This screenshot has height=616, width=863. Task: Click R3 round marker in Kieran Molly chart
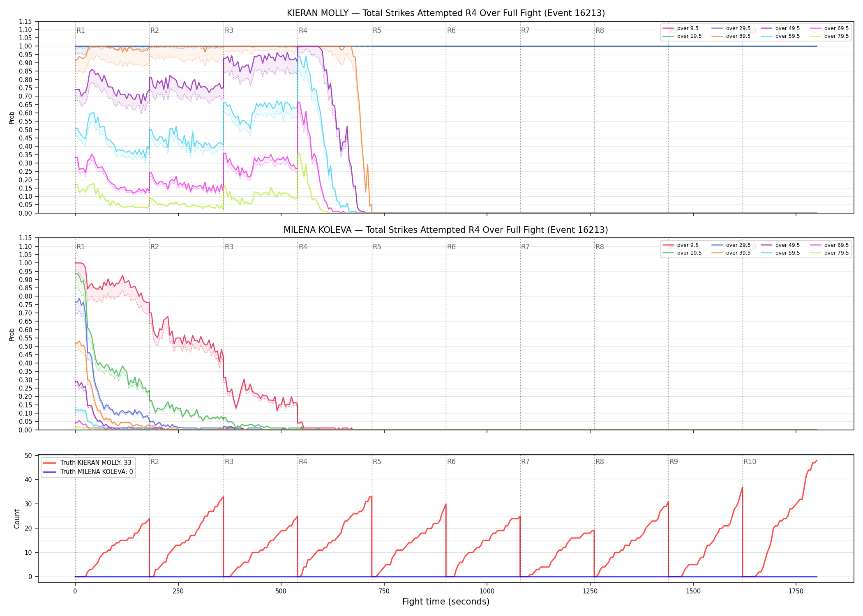point(229,30)
